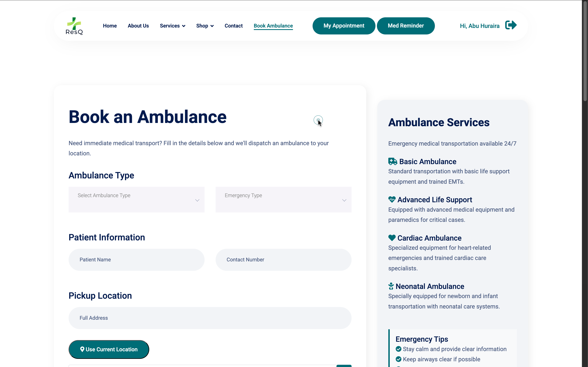
Task: Click the logout arrow icon
Action: [511, 25]
